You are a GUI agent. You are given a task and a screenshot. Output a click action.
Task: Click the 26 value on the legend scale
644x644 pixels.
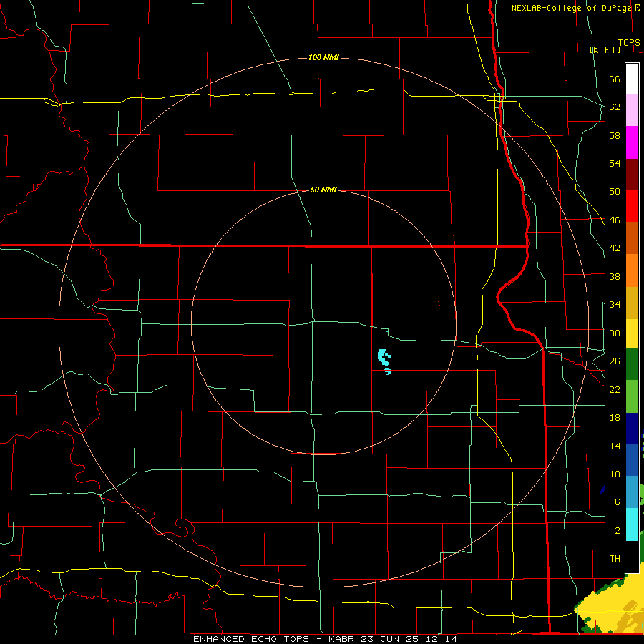[615, 361]
